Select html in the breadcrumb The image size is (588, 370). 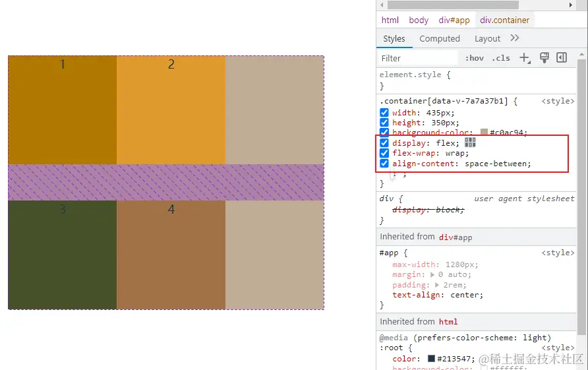[390, 20]
